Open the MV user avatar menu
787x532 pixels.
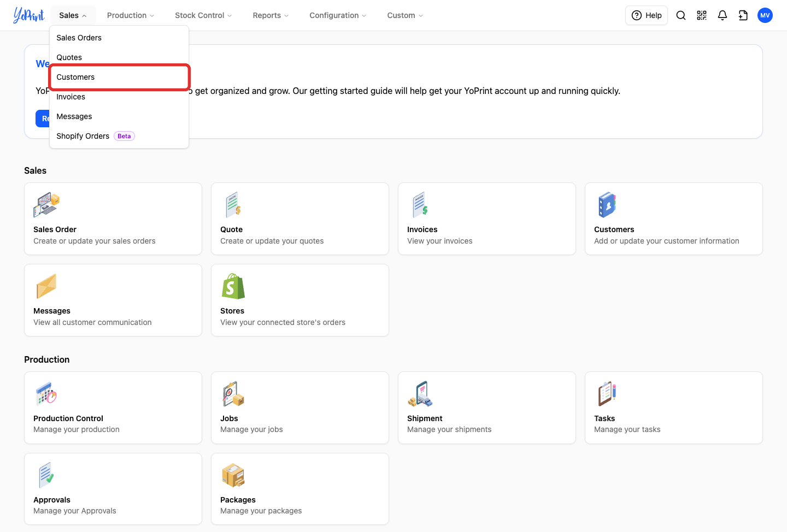click(765, 15)
